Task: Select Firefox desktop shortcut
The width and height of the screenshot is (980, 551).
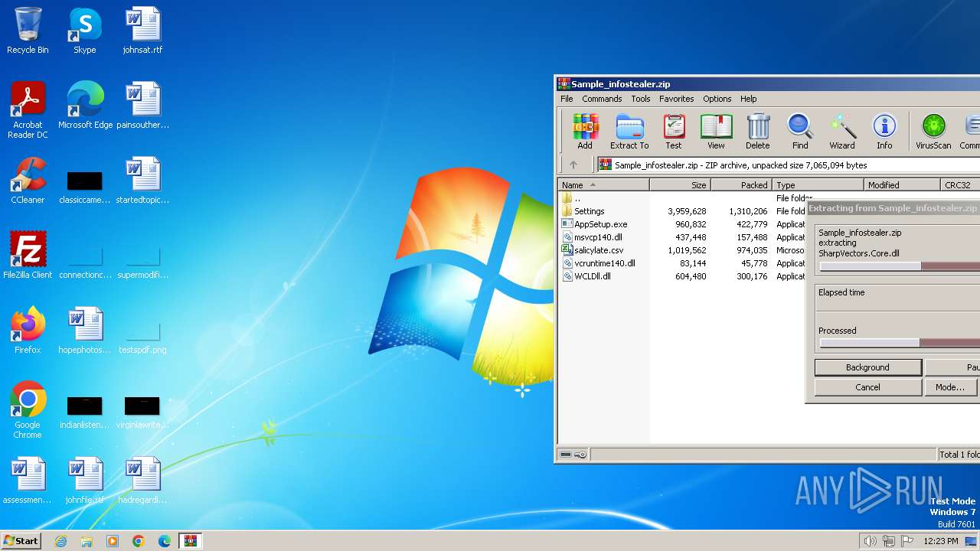Action: click(28, 331)
